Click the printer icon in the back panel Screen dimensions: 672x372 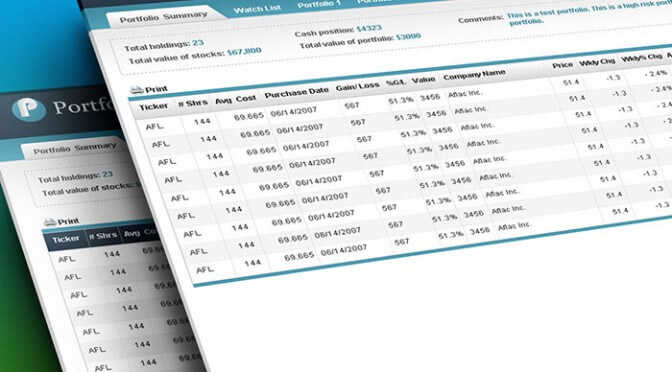(51, 222)
